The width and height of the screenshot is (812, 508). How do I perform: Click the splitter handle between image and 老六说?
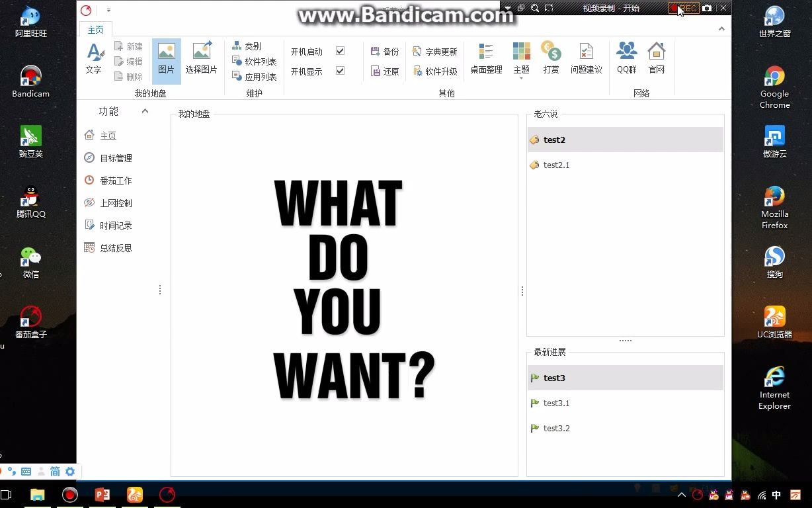522,291
